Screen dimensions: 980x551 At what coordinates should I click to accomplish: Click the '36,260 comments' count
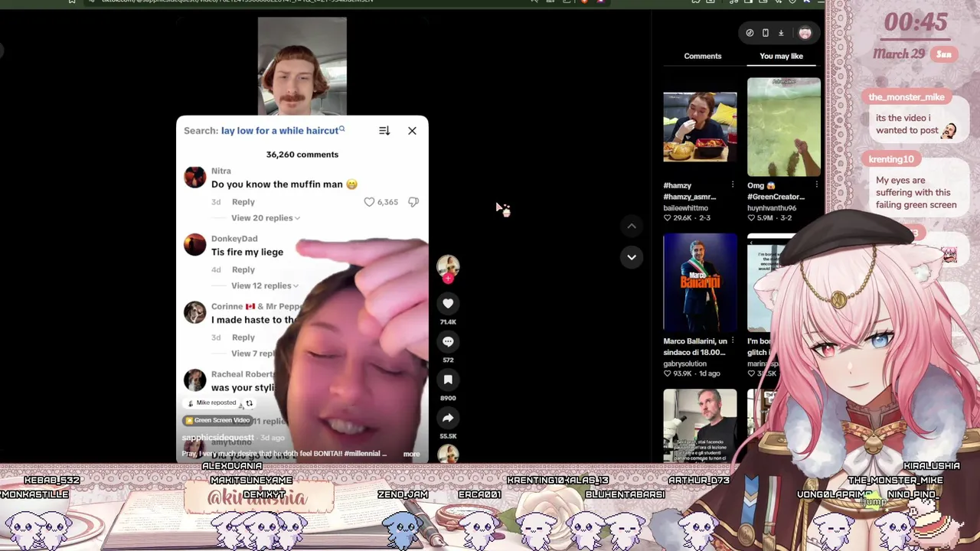[302, 155]
